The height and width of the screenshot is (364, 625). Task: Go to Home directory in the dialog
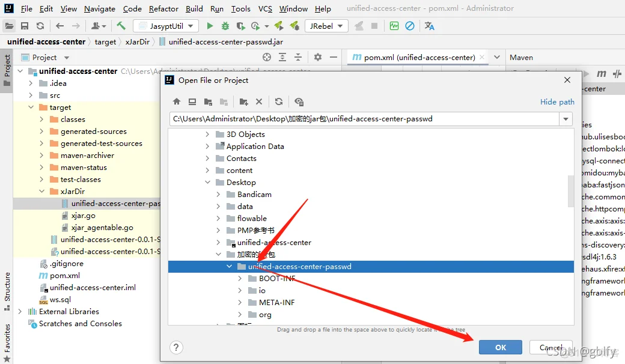tap(177, 102)
